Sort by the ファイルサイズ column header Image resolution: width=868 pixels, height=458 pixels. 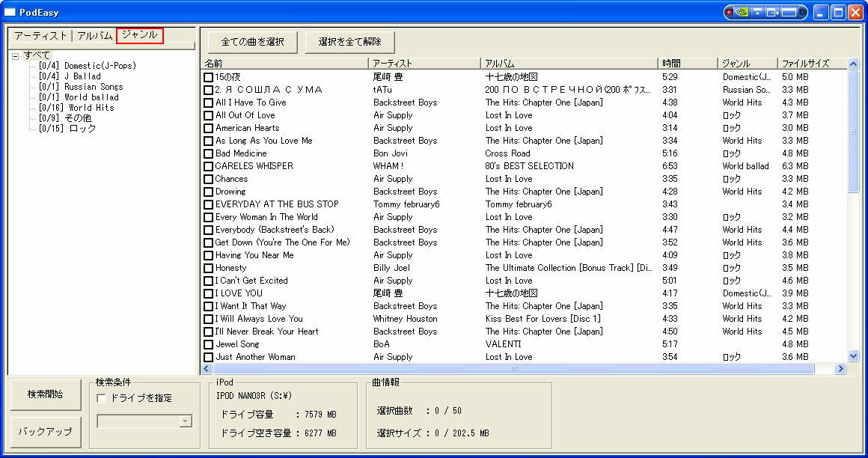812,64
